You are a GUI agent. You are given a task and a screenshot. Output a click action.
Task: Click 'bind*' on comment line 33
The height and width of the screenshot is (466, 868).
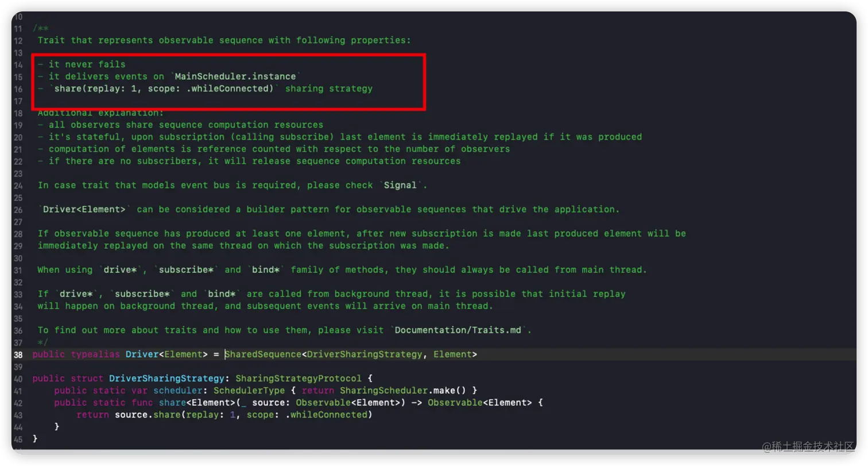click(x=222, y=294)
